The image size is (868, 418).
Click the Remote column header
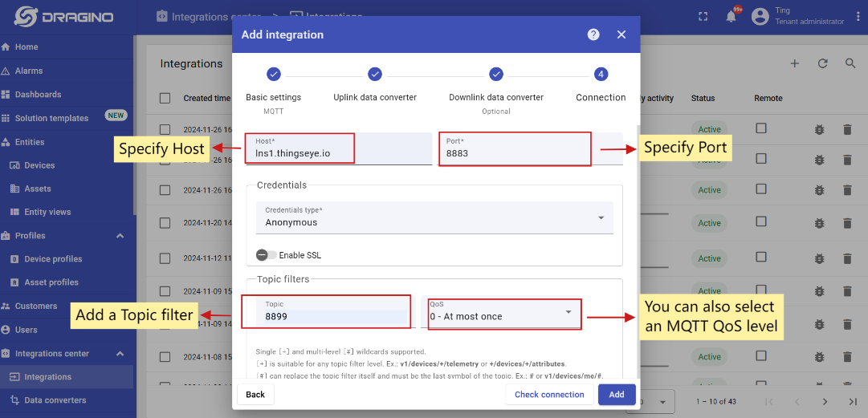[768, 99]
